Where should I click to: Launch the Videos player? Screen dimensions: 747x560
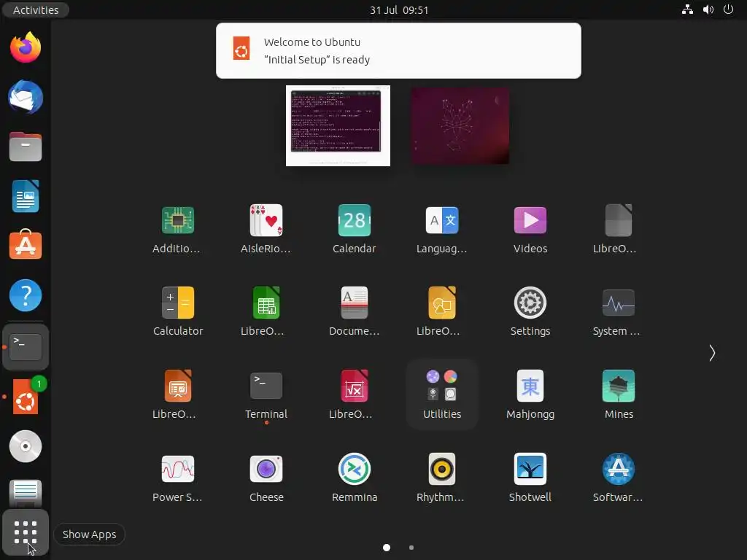tap(530, 220)
